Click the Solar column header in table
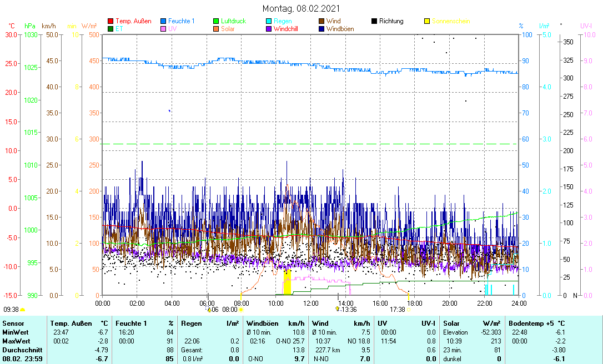The image size is (603, 364). 451,323
